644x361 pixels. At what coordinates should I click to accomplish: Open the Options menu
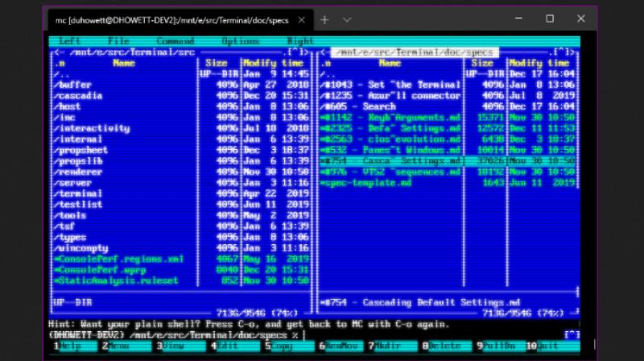tap(241, 40)
